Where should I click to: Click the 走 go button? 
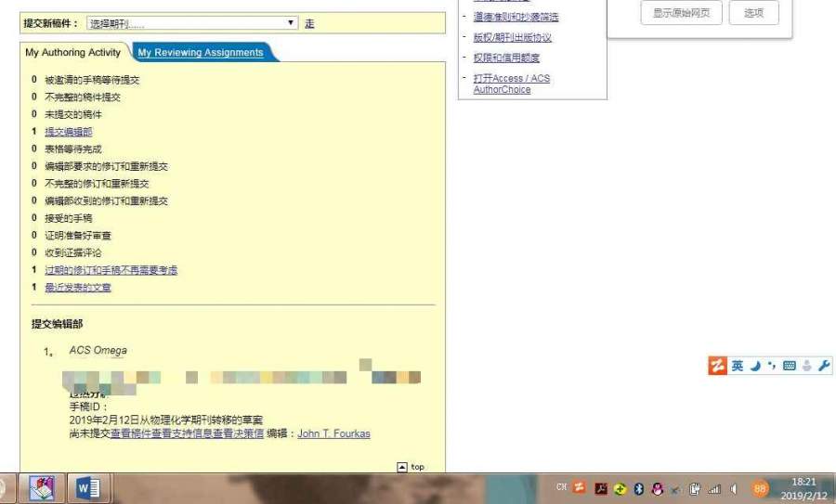coord(309,23)
